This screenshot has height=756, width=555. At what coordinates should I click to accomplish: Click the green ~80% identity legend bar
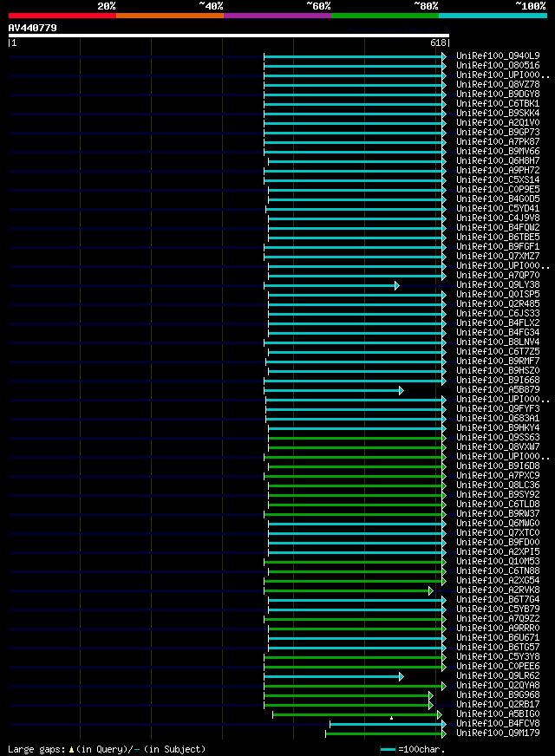point(385,16)
